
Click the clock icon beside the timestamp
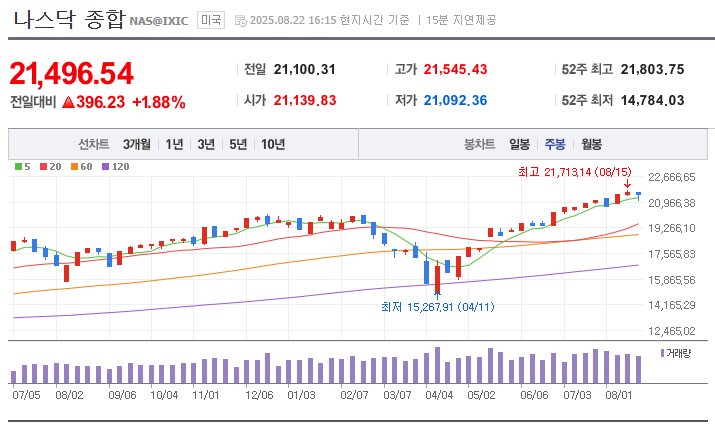(241, 21)
